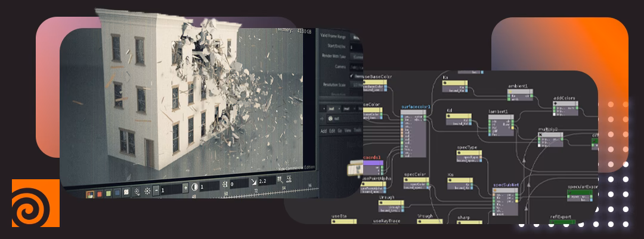Select the red channel display button
The width and height of the screenshot is (644, 239).
pyautogui.click(x=99, y=193)
